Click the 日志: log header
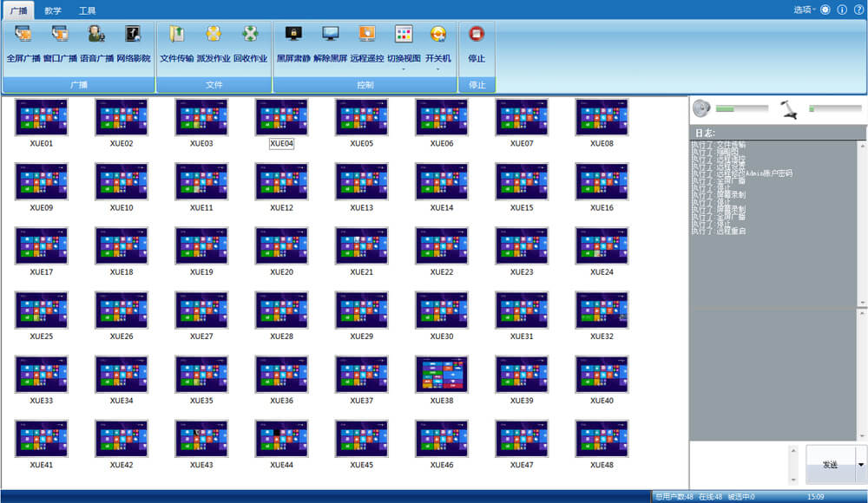Image resolution: width=868 pixels, height=503 pixels. pyautogui.click(x=705, y=133)
